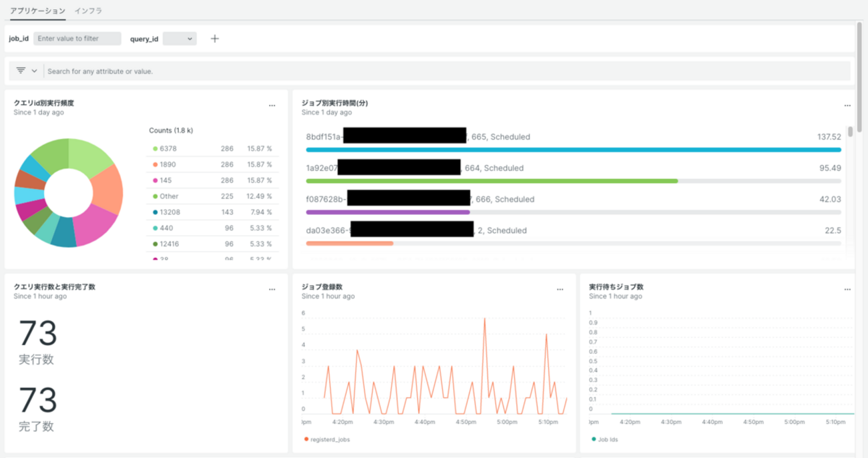Click the Other legend row

point(212,196)
